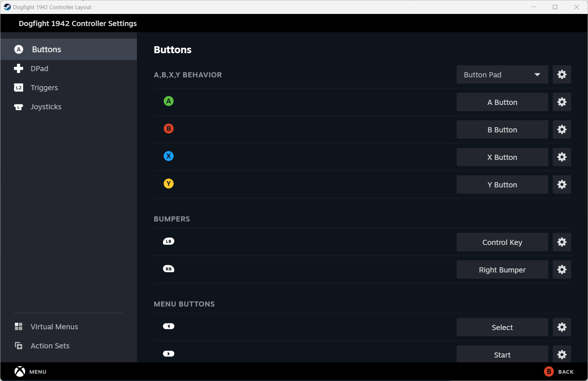Image resolution: width=588 pixels, height=381 pixels.
Task: Maximize the Controller Layout window
Action: (x=555, y=7)
